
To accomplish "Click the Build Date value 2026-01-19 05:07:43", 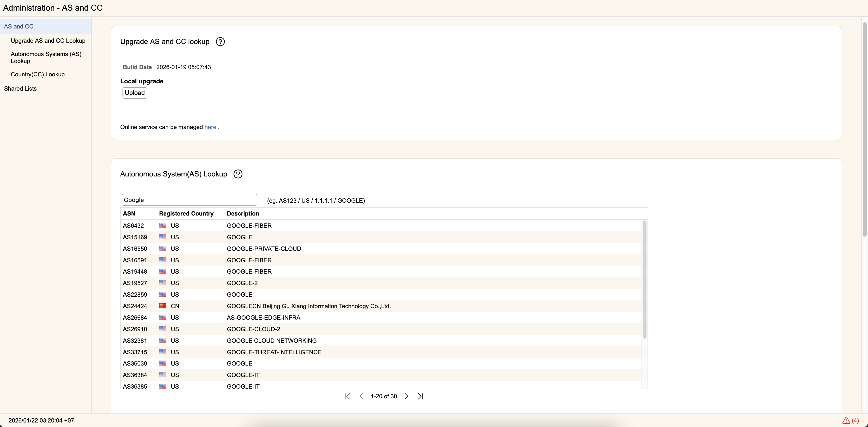I will (x=184, y=67).
